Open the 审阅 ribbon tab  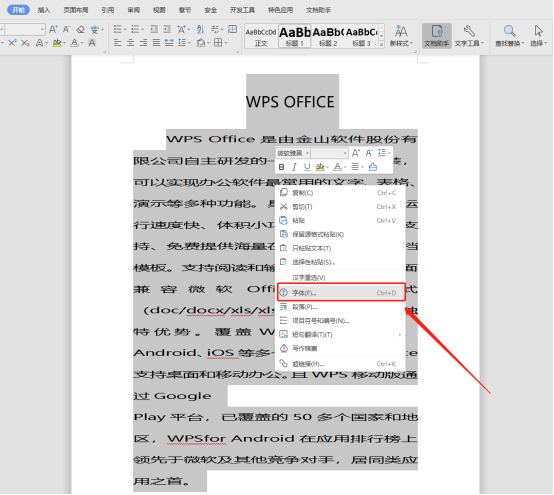pyautogui.click(x=134, y=10)
